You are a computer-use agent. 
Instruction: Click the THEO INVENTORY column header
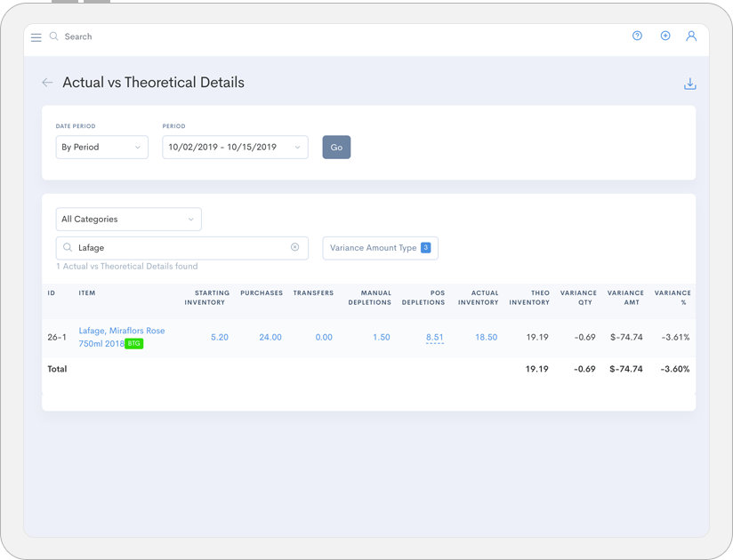click(x=529, y=298)
